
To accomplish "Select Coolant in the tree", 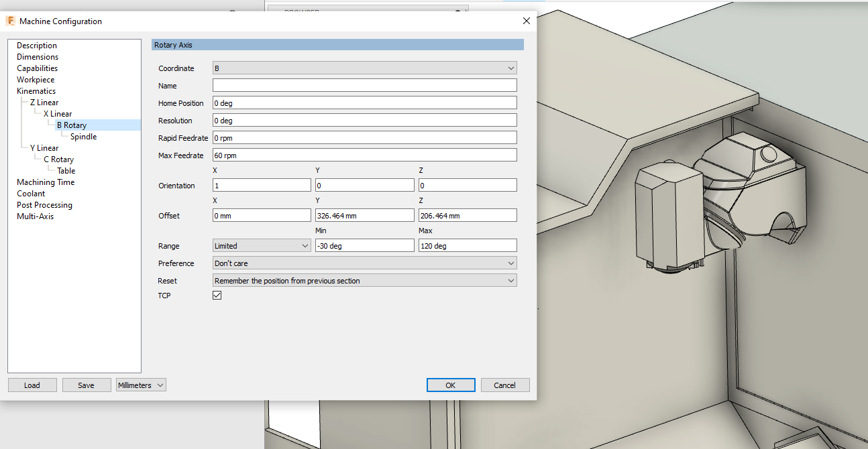I will 31,194.
